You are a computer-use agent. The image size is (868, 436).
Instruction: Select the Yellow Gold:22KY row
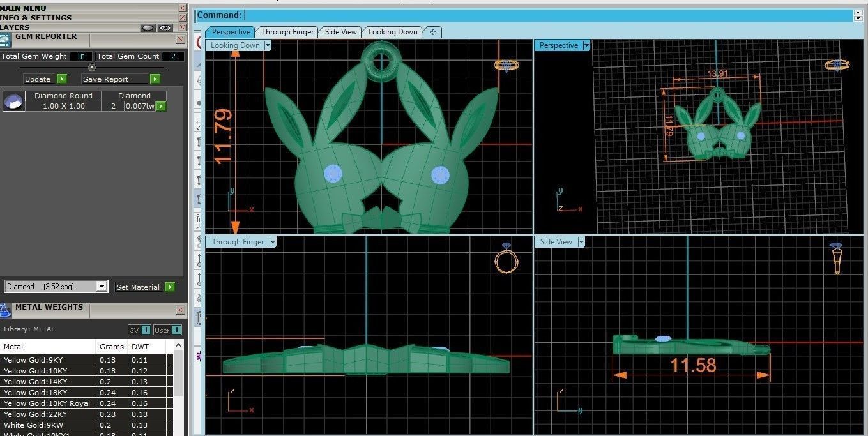click(86, 414)
